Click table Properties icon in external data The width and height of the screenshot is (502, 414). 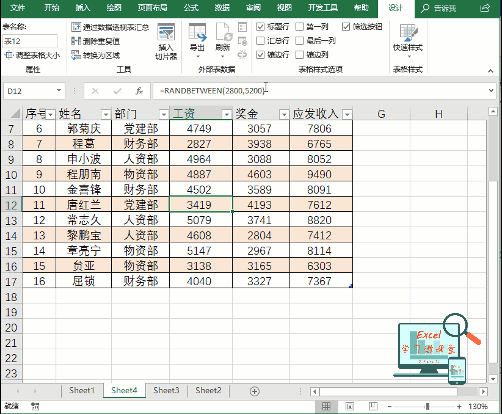(243, 27)
